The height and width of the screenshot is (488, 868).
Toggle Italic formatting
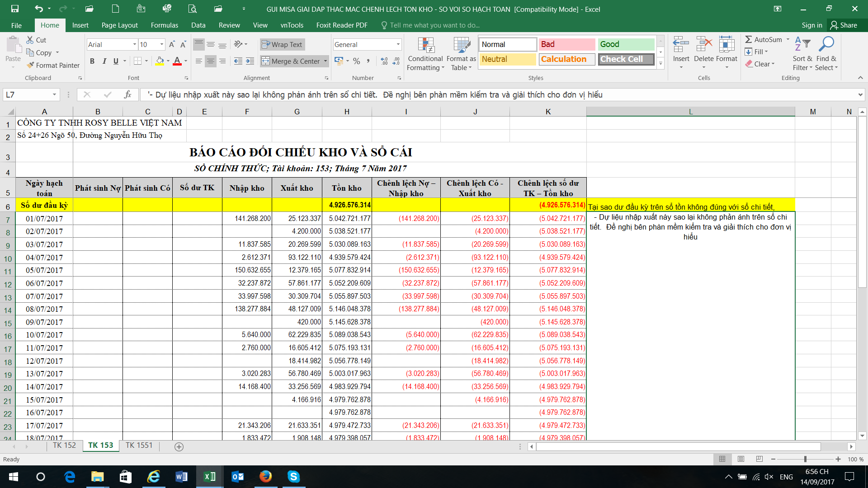tap(104, 61)
